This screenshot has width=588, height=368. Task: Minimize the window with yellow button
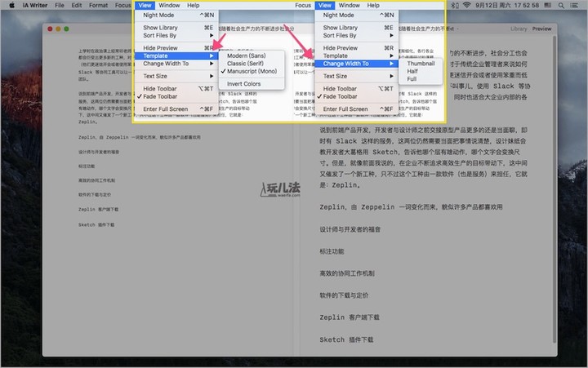tap(60, 29)
